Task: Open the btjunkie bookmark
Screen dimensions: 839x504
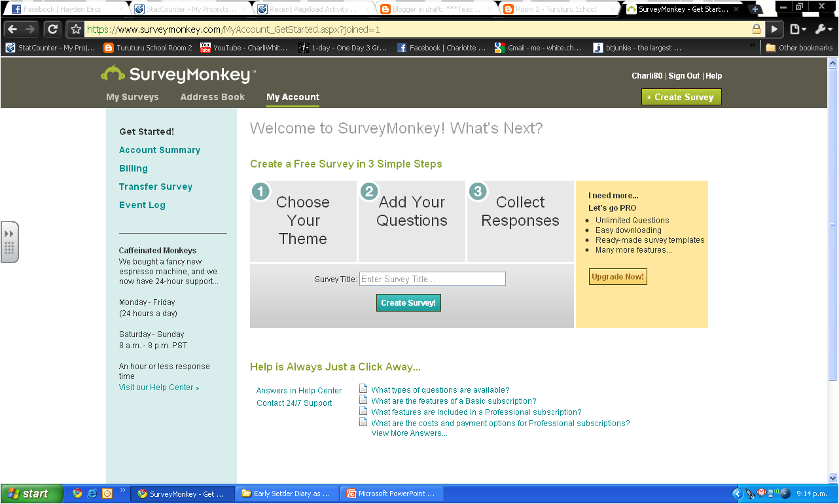Action: point(637,48)
